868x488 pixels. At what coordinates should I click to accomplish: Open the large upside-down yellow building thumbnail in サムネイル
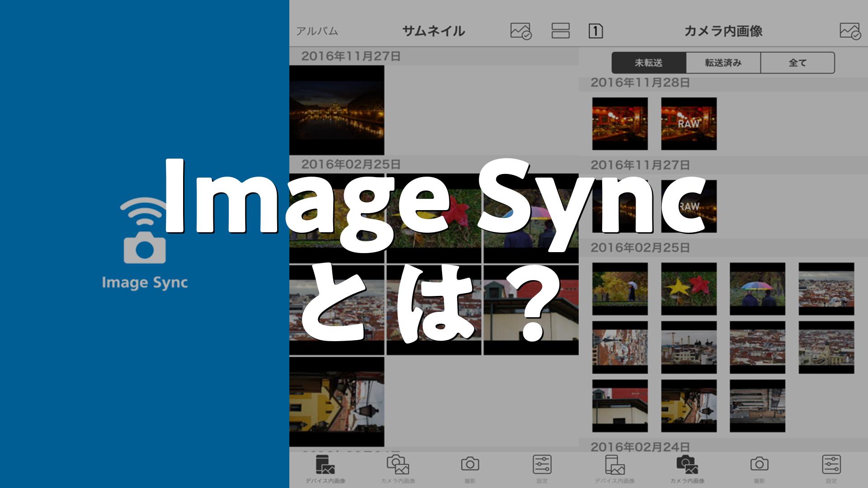tap(337, 402)
